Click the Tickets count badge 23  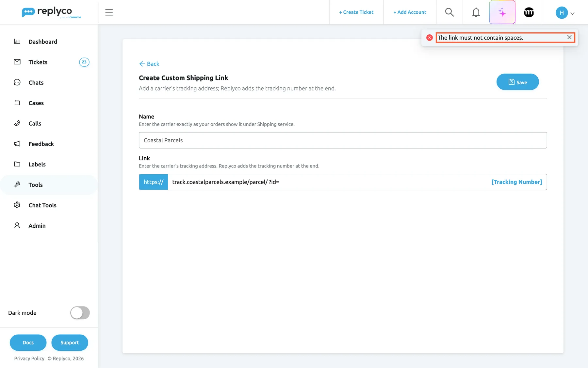coord(84,62)
